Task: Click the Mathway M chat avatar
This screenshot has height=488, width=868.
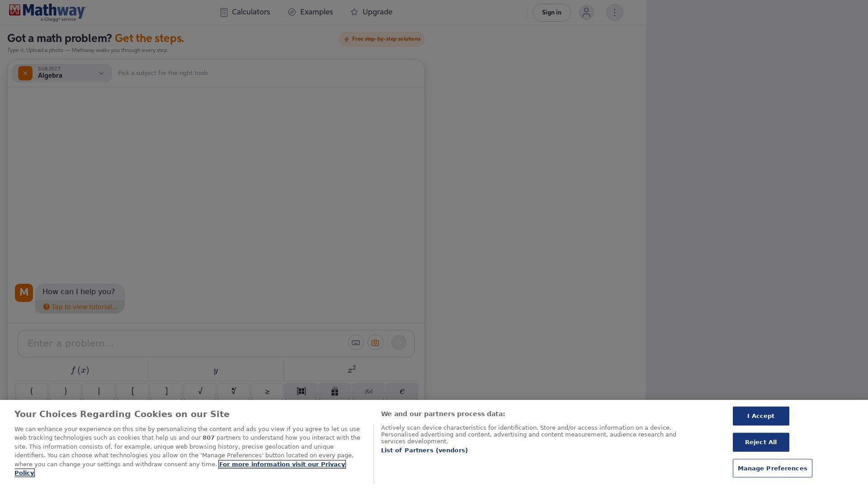Action: click(24, 293)
